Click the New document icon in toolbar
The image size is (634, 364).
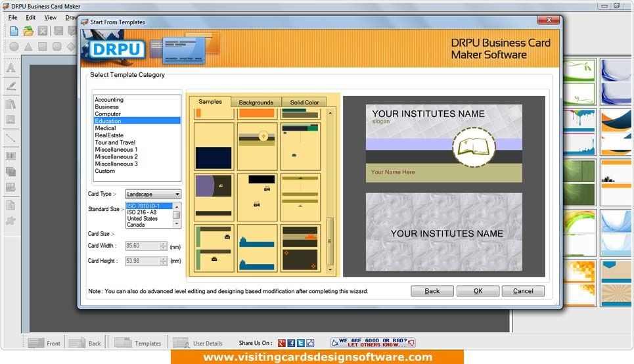[x=14, y=31]
